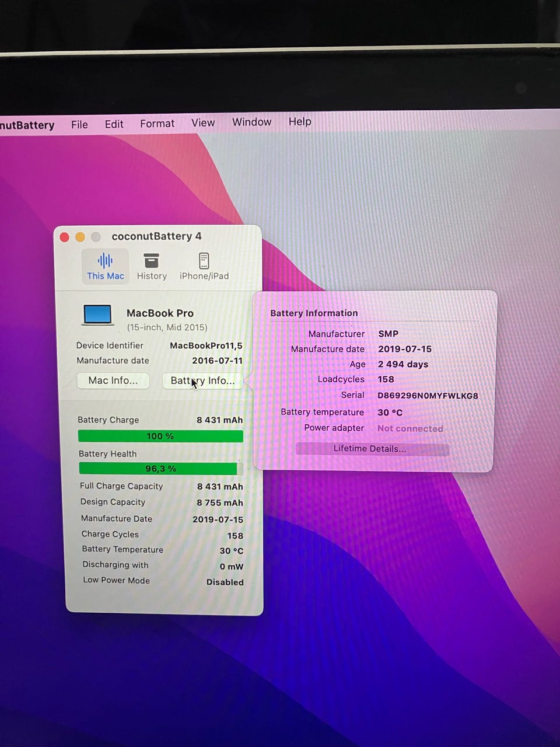This screenshot has width=560, height=747.
Task: Open the History archive box icon
Action: (152, 260)
